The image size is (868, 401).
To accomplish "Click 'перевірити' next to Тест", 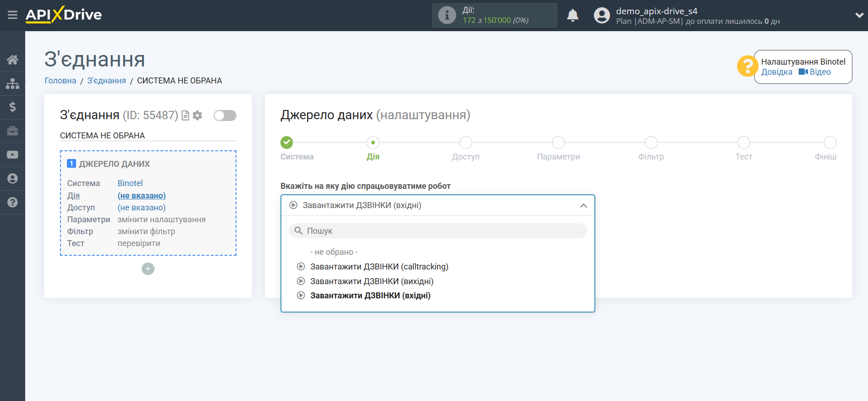I will pyautogui.click(x=139, y=243).
